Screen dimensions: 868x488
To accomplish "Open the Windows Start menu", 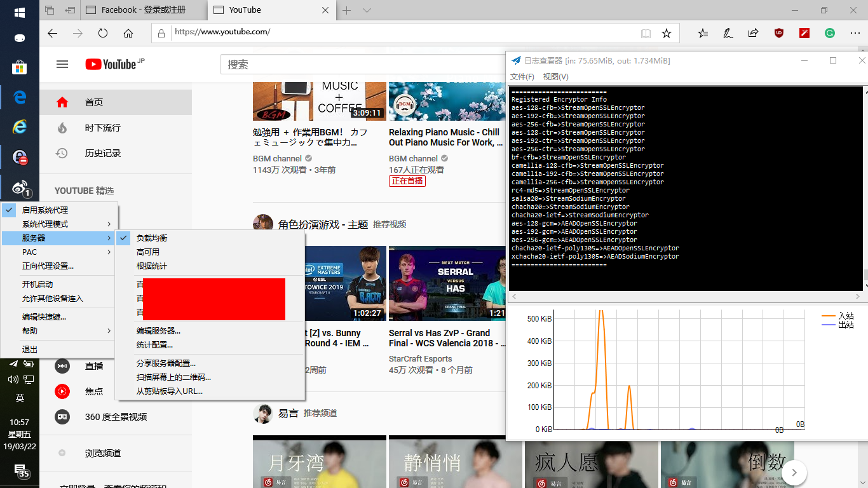I will 19,12.
